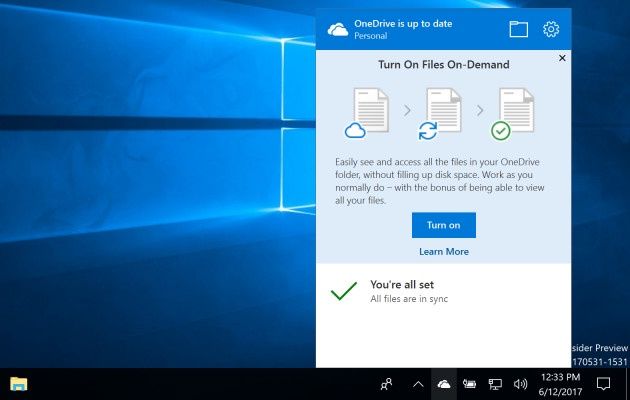Open the Learn More link
Viewport: 630px width, 400px height.
pos(444,251)
